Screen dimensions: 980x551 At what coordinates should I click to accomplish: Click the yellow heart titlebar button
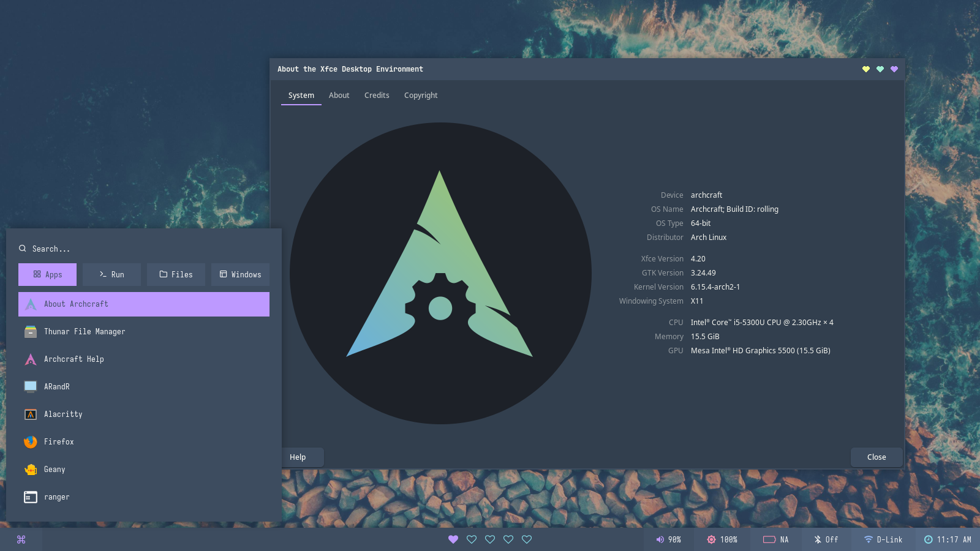pos(866,69)
